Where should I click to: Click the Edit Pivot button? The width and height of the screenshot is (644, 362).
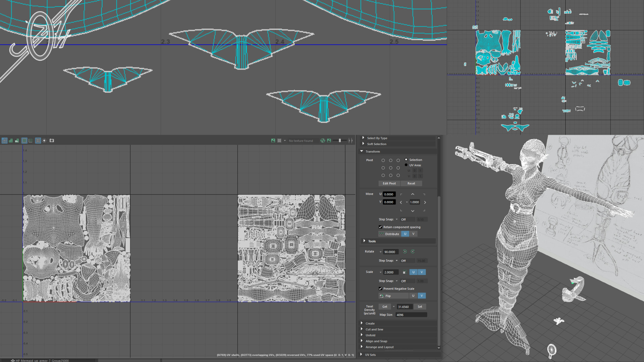tap(389, 183)
